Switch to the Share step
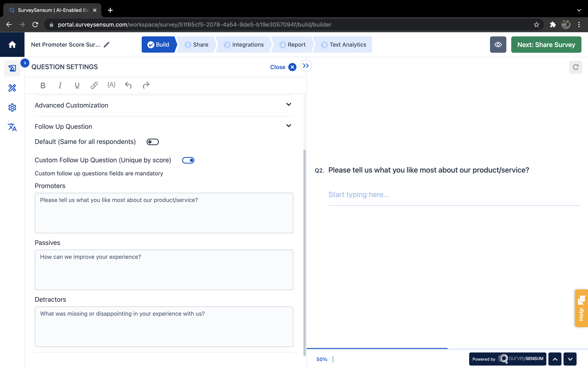 point(197,45)
